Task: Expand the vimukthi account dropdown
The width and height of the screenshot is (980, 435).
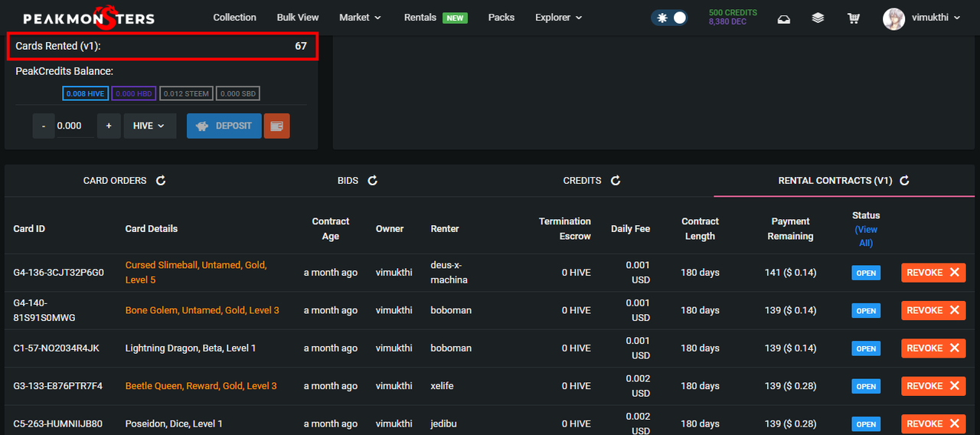Action: [x=936, y=18]
